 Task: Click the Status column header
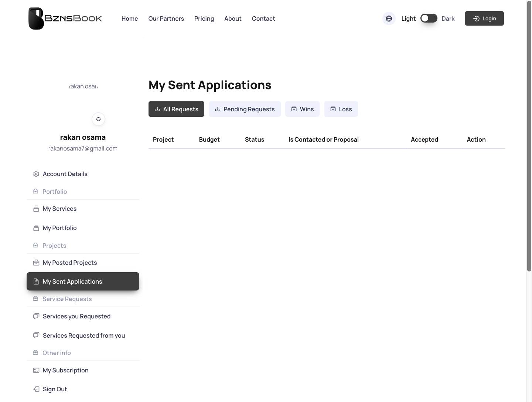255,139
